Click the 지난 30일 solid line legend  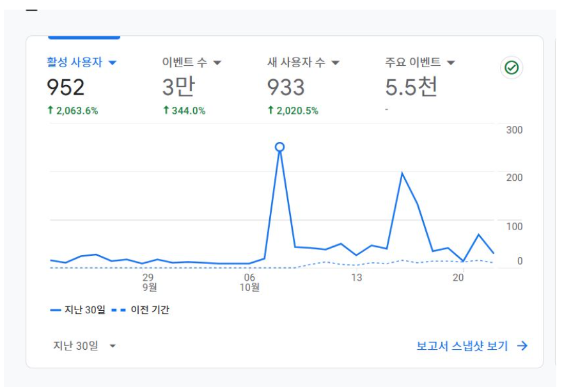click(77, 310)
